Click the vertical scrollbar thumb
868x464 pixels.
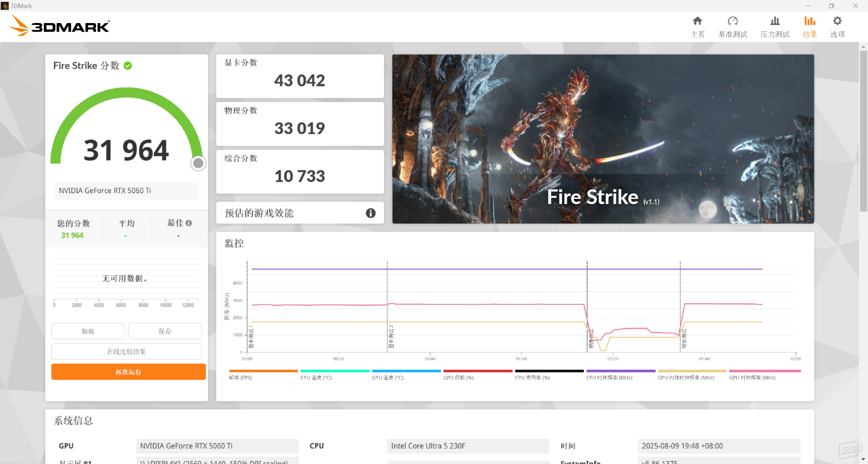coord(863,130)
